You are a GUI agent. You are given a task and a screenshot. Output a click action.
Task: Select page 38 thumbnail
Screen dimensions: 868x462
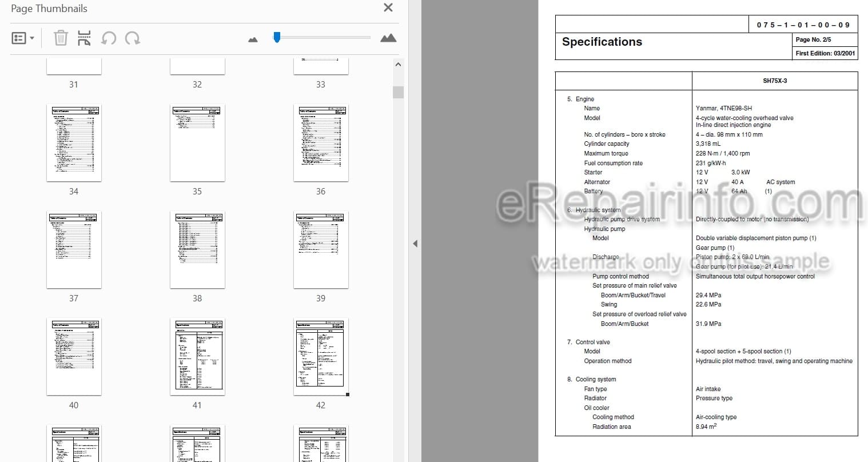click(197, 250)
